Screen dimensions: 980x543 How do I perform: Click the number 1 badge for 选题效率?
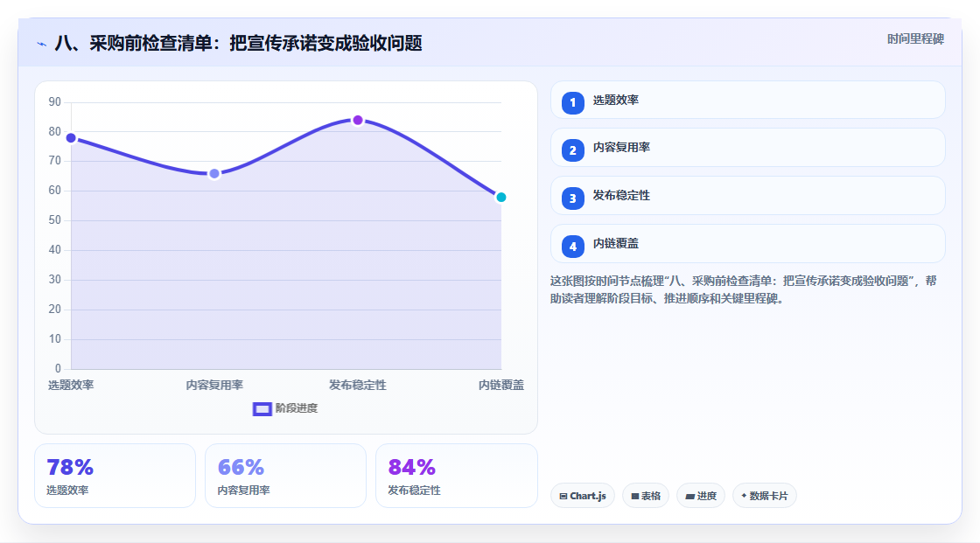[572, 103]
